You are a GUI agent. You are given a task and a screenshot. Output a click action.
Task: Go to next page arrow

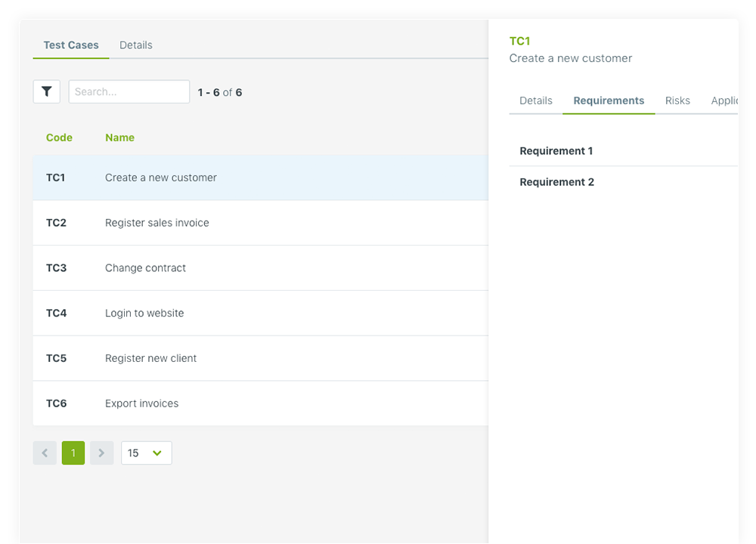pos(102,453)
